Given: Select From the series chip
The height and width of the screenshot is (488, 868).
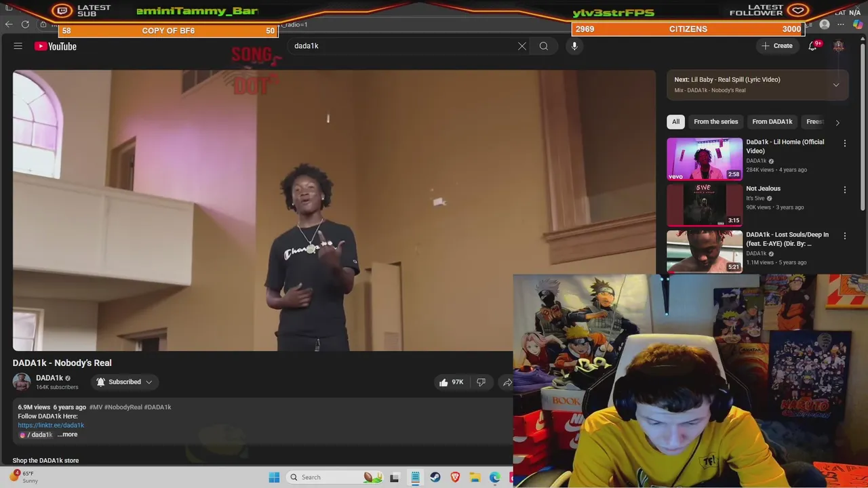Looking at the screenshot, I should 715,122.
